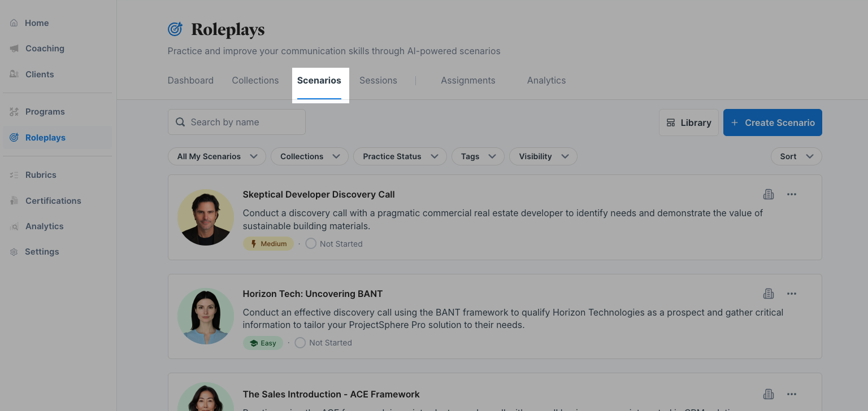Viewport: 868px width, 411px height.
Task: Switch to the Collections tab
Action: 255,80
